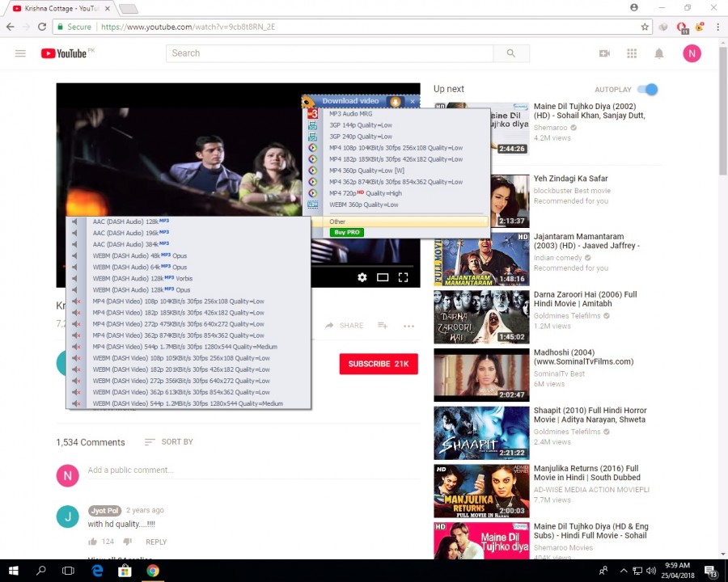Viewport: 728px width, 582px height.
Task: Click the YouTube logo
Action: pyautogui.click(x=64, y=53)
